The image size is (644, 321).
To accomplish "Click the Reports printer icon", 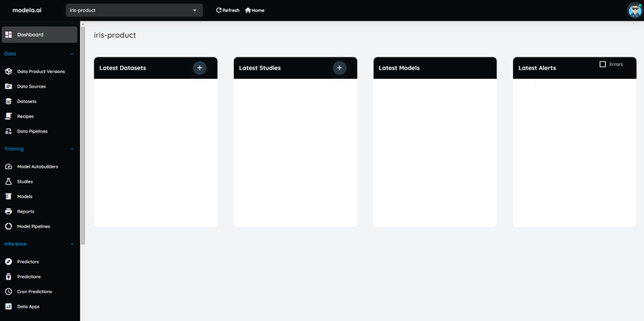I will click(9, 211).
